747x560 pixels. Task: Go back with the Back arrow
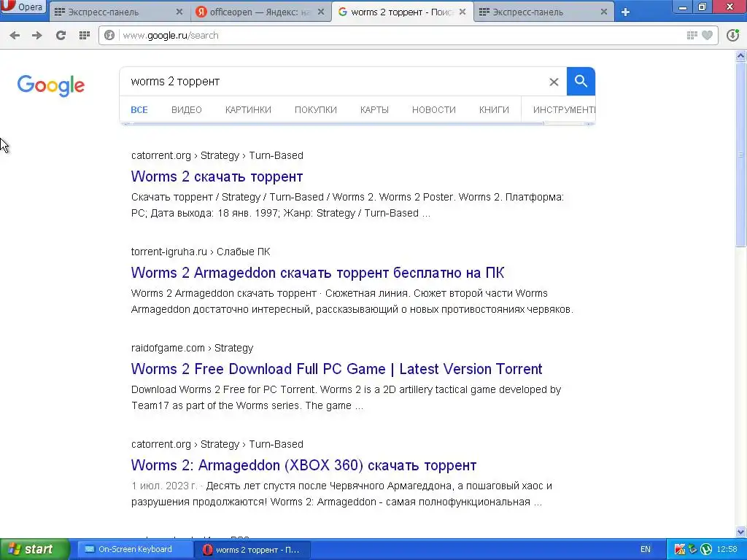pos(15,35)
